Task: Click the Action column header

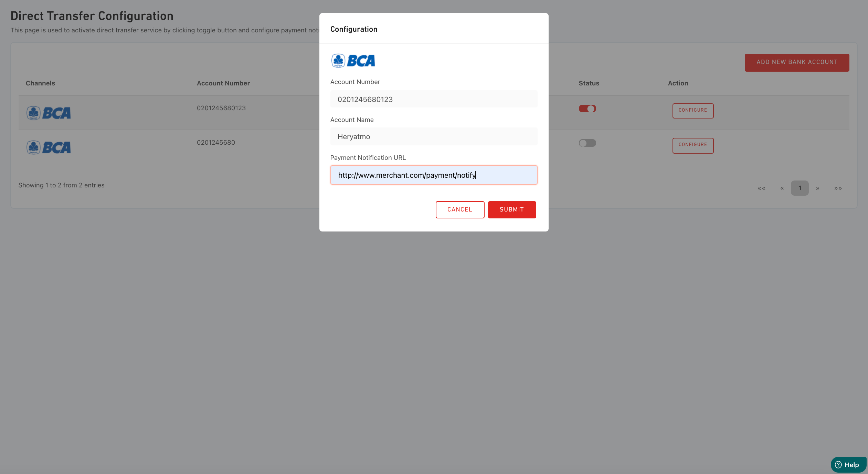Action: click(678, 83)
